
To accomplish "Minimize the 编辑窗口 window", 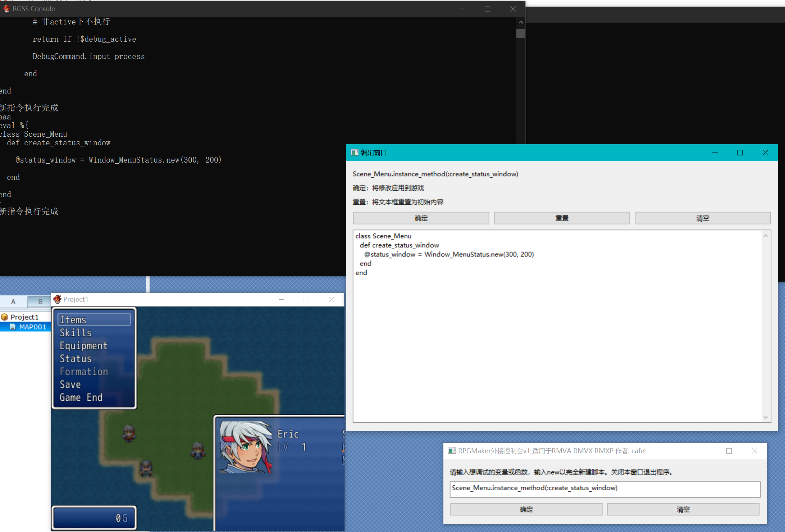I will (715, 153).
